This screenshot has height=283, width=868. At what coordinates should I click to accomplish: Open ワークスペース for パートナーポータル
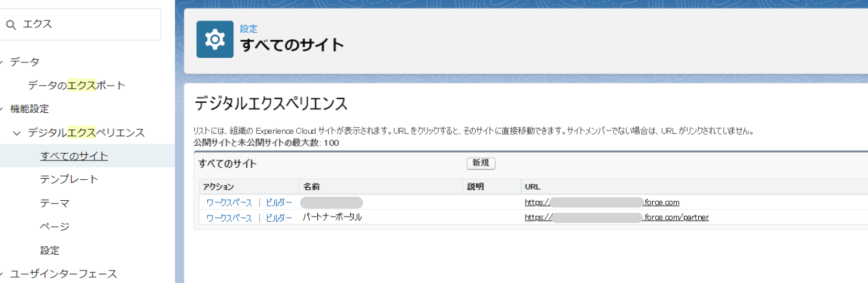tap(229, 217)
